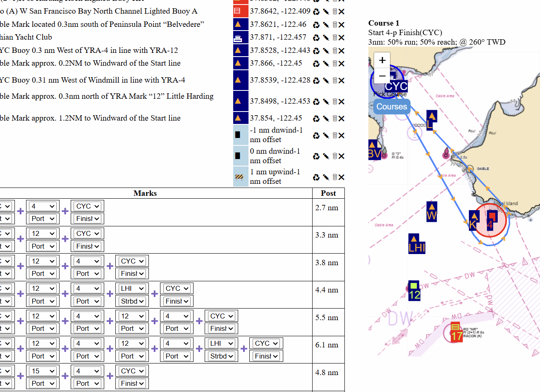This screenshot has height=392, width=540.
Task: Click the plus icon after LHI in 6.1 nm course
Action: pyautogui.click(x=244, y=349)
